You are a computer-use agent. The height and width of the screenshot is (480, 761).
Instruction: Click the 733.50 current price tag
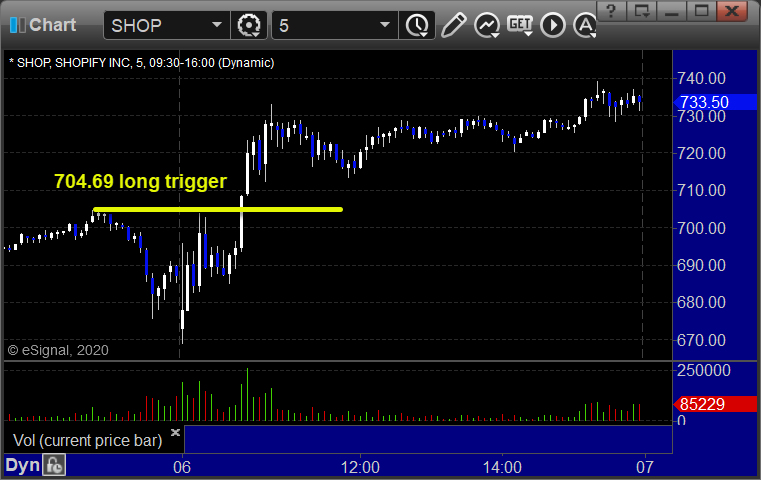click(x=715, y=102)
